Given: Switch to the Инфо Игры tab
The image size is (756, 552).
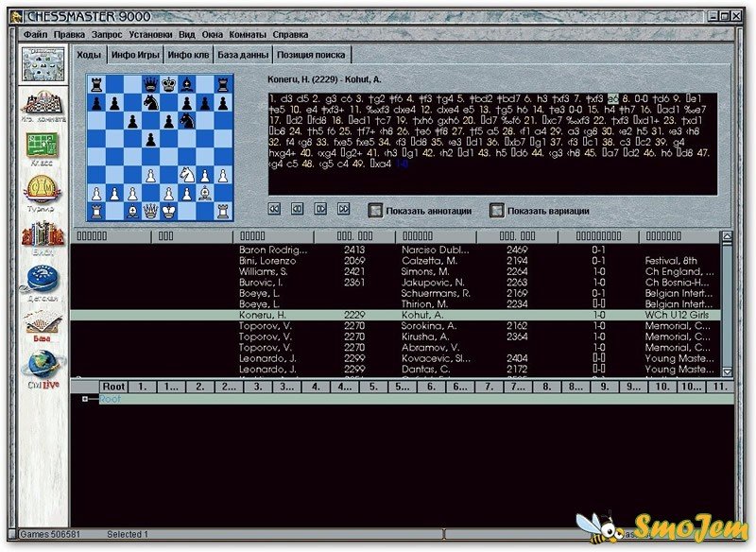Looking at the screenshot, I should coord(134,55).
